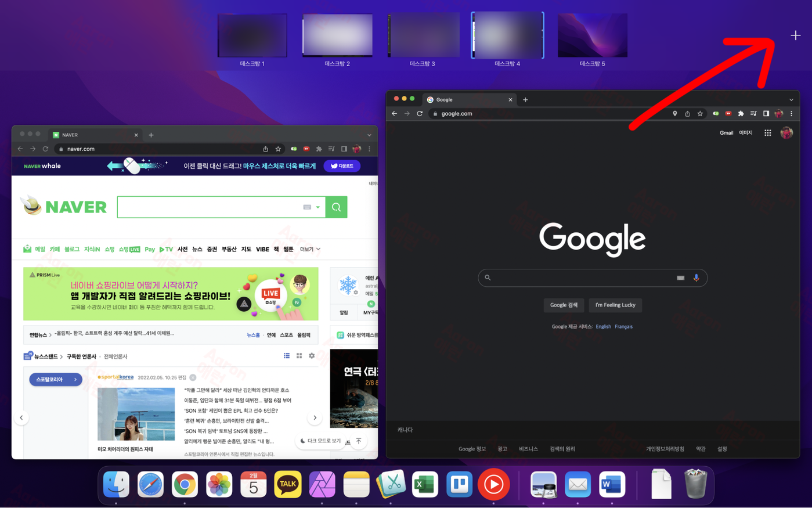Image resolution: width=812 pixels, height=508 pixels.
Task: Expand the 더보기 menu on Naver
Action: click(x=310, y=249)
